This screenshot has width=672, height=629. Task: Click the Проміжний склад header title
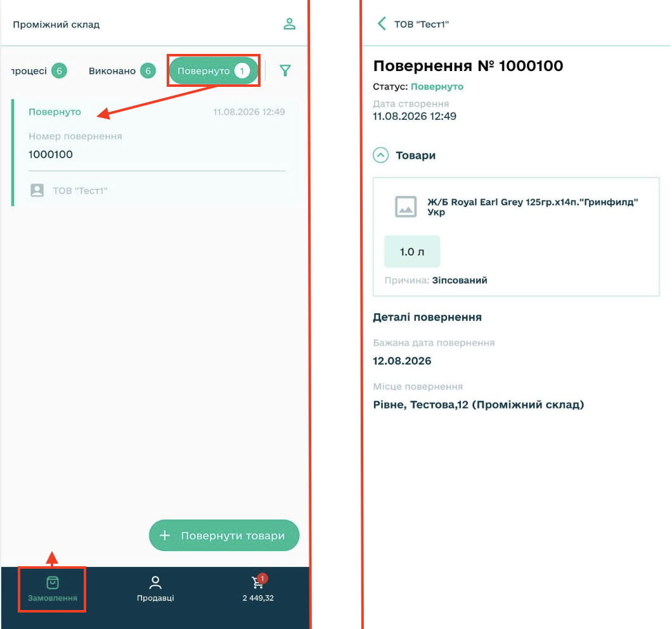(x=56, y=25)
